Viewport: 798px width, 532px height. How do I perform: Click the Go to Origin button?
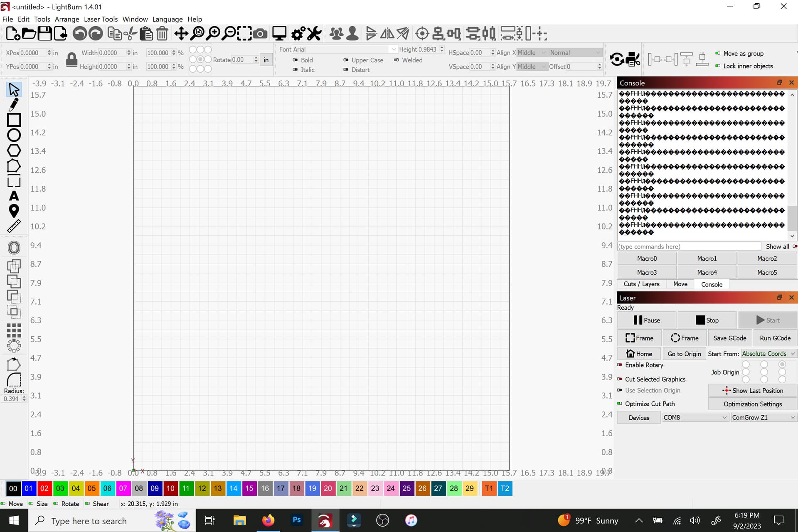click(x=684, y=354)
